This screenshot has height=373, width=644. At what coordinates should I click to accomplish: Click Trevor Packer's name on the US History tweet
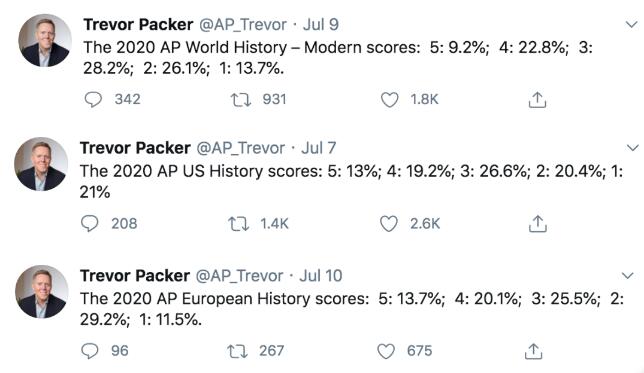[x=135, y=148]
